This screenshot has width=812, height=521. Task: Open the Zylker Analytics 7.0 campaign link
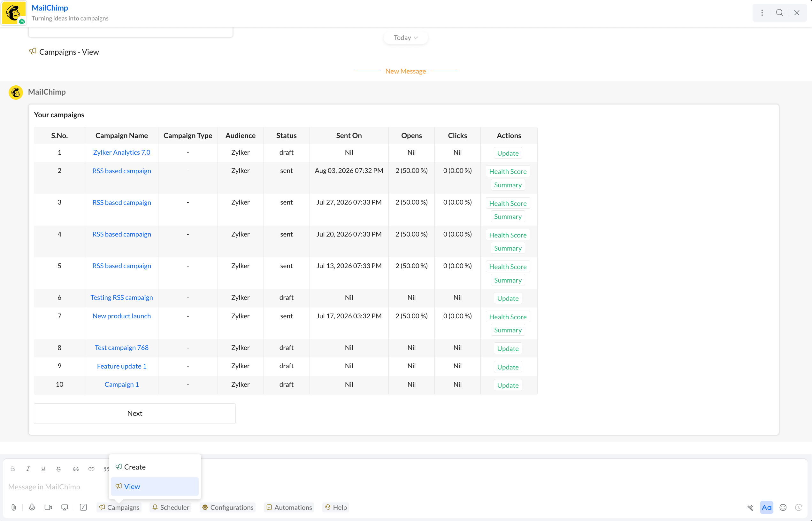click(122, 152)
